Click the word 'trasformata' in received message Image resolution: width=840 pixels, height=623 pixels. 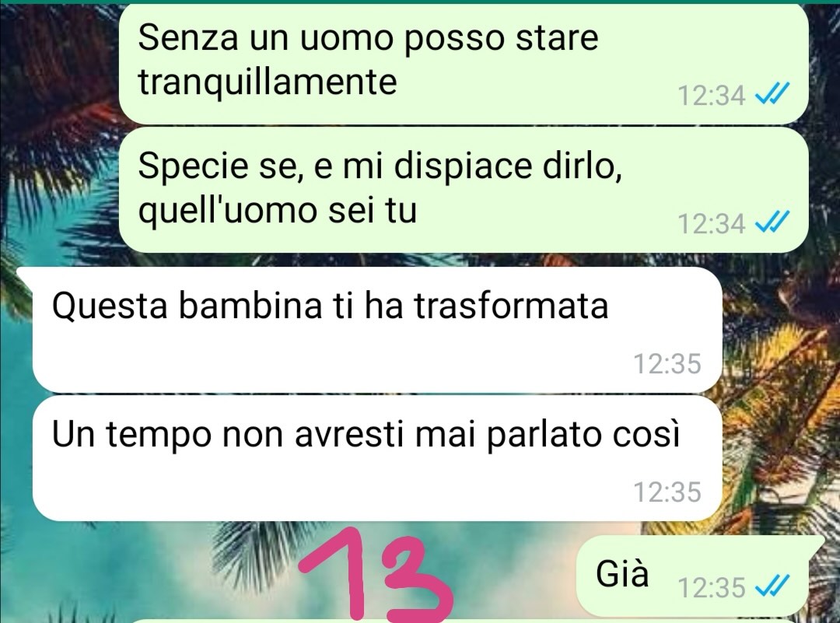(512, 306)
